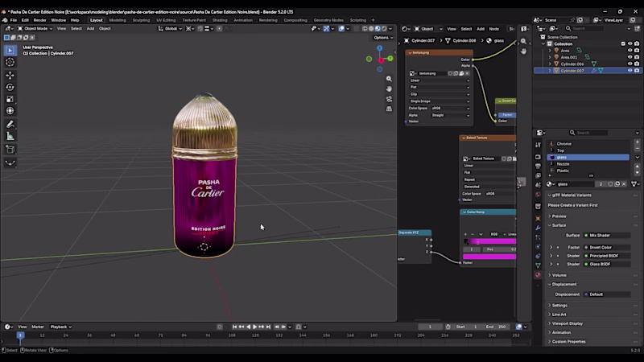Disable Cylinder.007 in renders

(637, 71)
